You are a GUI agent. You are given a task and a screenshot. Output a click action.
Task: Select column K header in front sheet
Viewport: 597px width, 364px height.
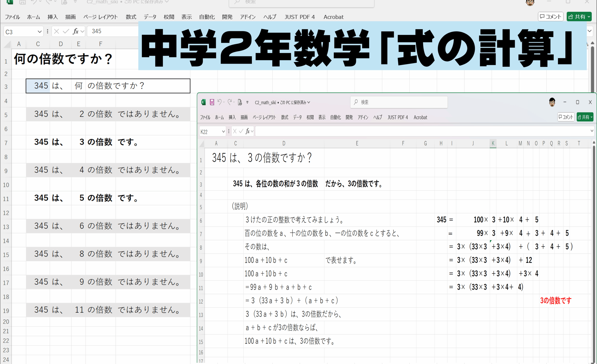point(493,143)
